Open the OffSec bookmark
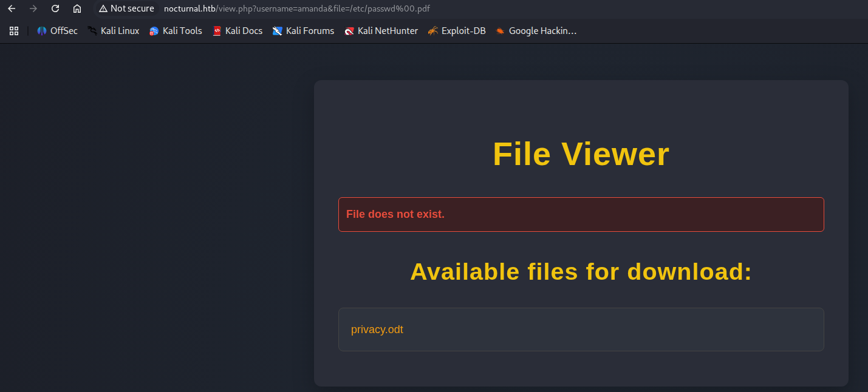The height and width of the screenshot is (392, 868). click(58, 31)
